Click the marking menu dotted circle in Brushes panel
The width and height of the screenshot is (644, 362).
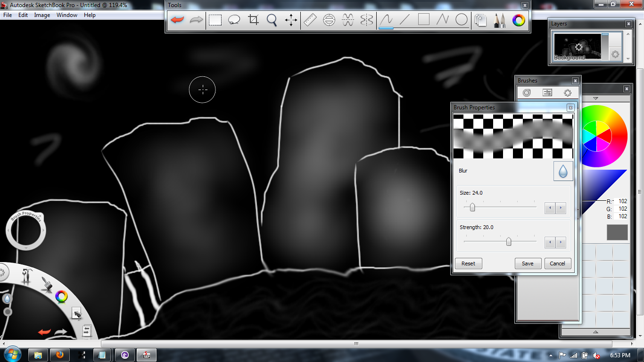pos(568,93)
